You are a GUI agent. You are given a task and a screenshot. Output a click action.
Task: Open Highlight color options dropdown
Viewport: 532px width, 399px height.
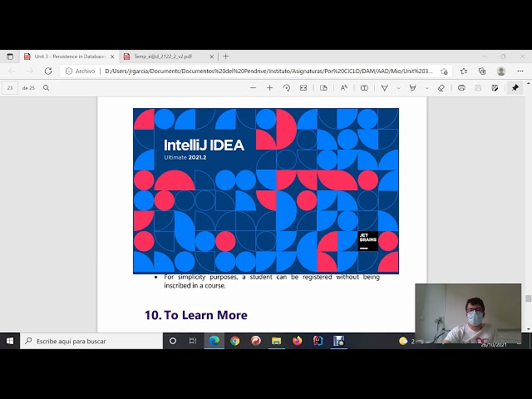coord(426,88)
